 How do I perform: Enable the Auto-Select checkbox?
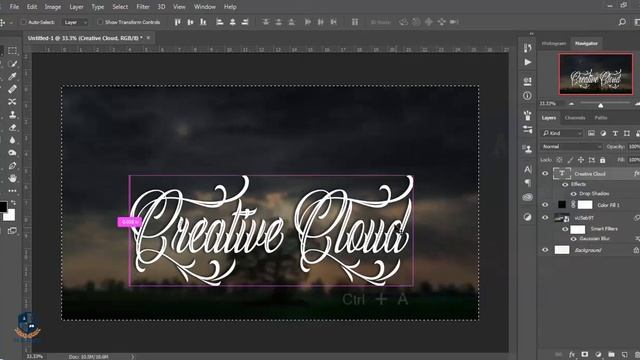pyautogui.click(x=23, y=22)
